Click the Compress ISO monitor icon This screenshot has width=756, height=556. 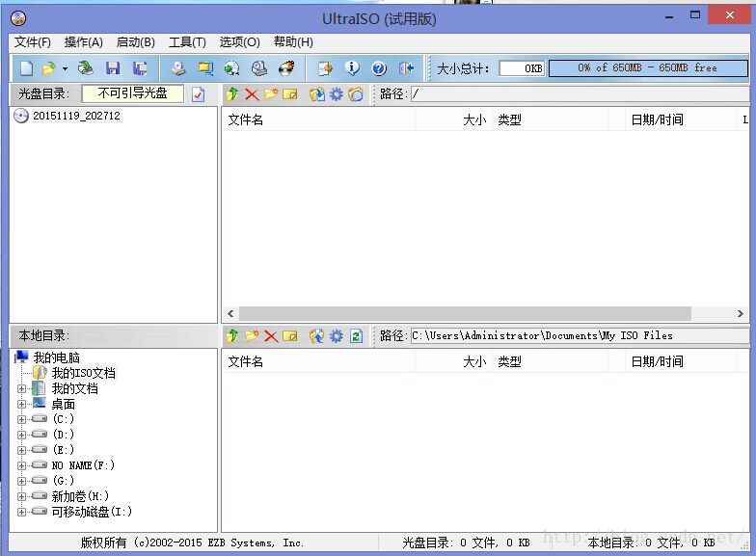pos(206,68)
